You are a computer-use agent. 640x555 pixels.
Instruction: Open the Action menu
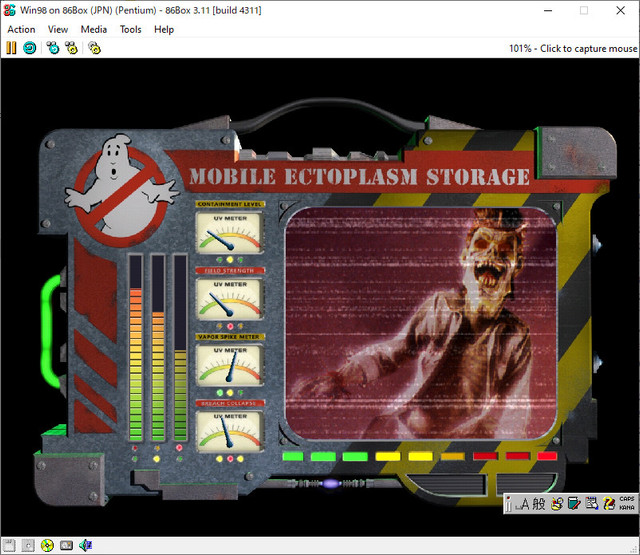point(21,29)
